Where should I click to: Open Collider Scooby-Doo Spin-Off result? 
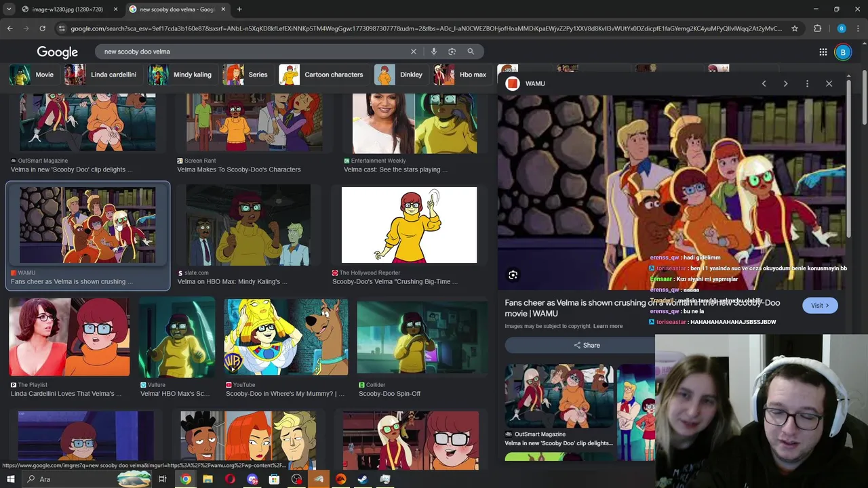[422, 348]
